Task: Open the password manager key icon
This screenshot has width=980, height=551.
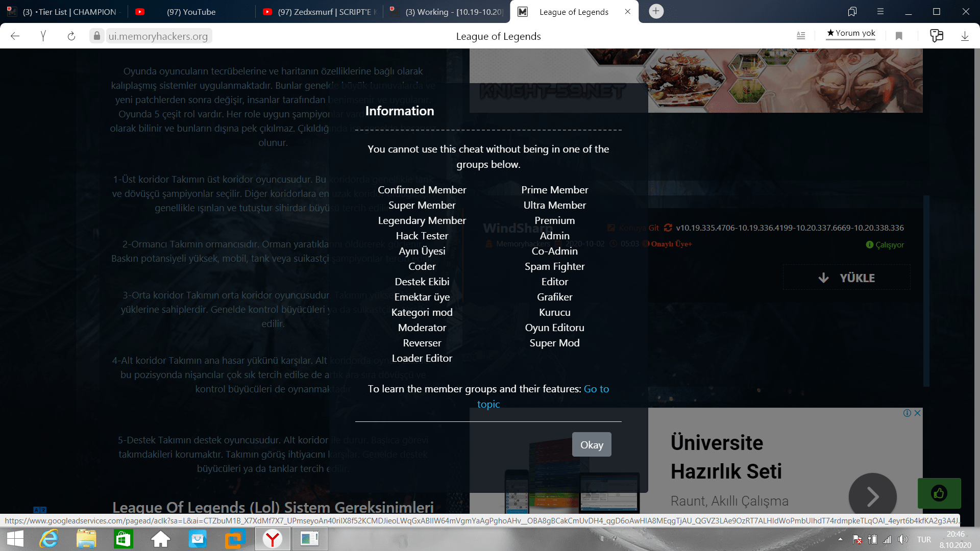Action: point(937,36)
